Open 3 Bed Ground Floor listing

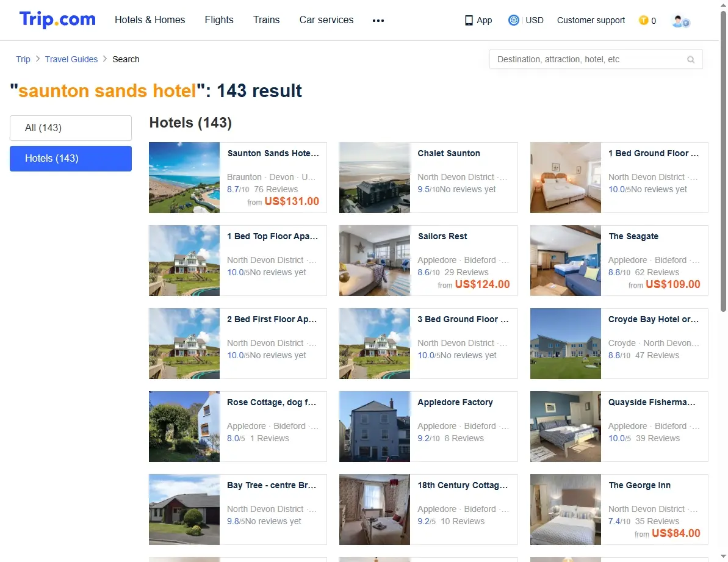point(463,320)
